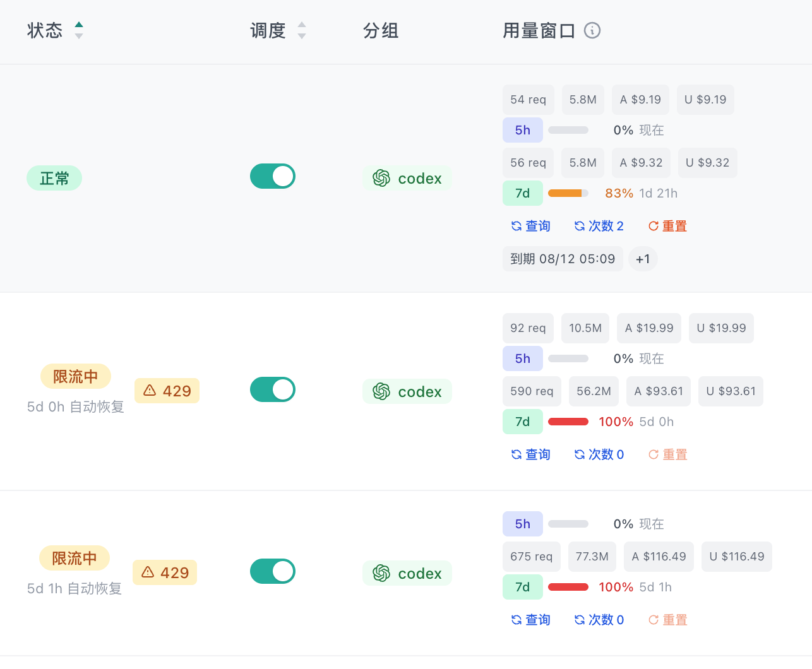Click the orange 83% usage bar
This screenshot has height=669, width=812.
tap(568, 193)
